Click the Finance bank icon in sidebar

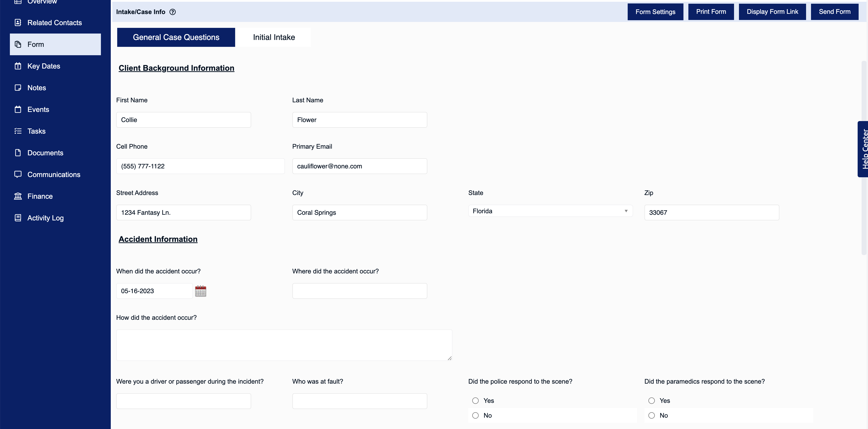tap(18, 196)
